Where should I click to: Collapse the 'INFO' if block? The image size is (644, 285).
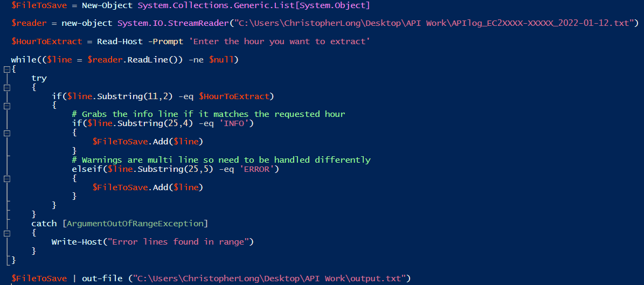pyautogui.click(x=6, y=133)
